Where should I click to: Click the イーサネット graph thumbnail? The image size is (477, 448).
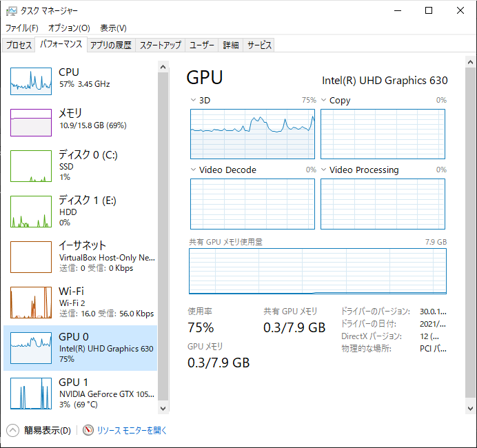(x=31, y=256)
